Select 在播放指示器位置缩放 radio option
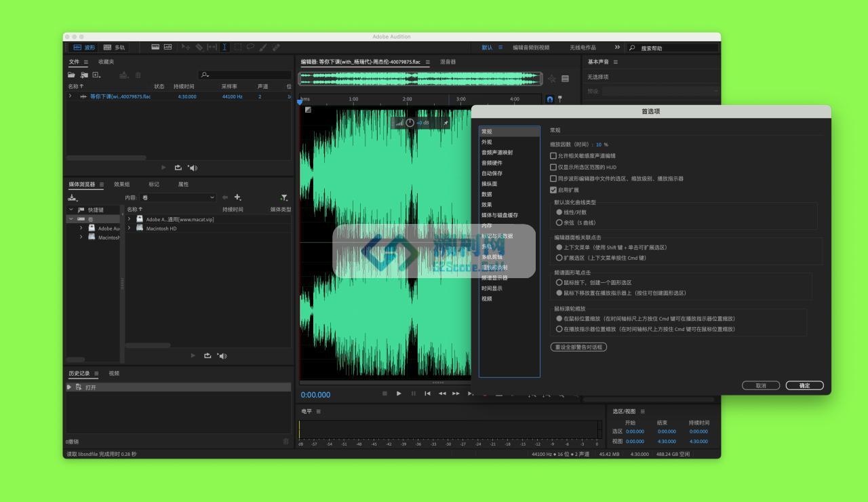The width and height of the screenshot is (868, 502). click(x=559, y=329)
